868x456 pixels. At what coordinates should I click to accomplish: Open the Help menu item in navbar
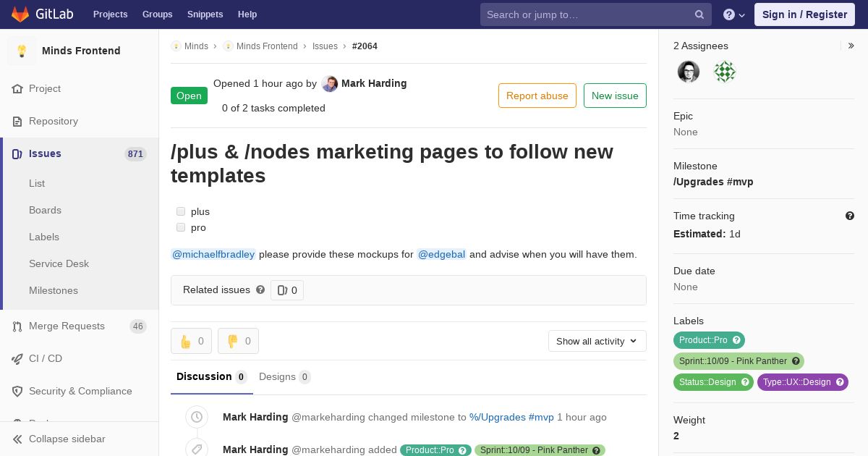point(247,14)
